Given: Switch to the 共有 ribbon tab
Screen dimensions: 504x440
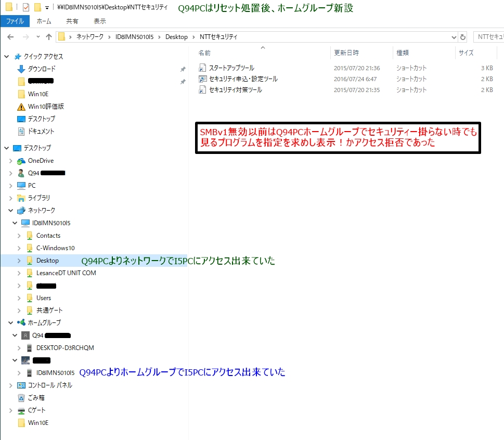Looking at the screenshot, I should pyautogui.click(x=72, y=21).
